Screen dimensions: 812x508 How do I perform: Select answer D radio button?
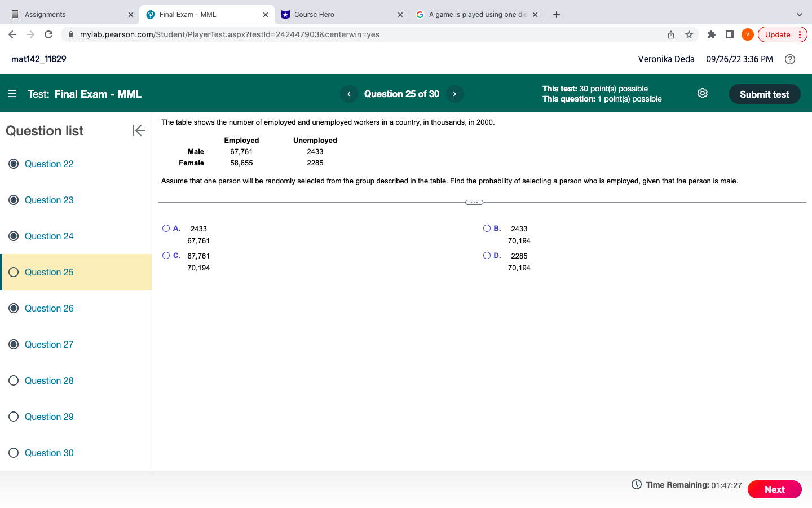[487, 256]
